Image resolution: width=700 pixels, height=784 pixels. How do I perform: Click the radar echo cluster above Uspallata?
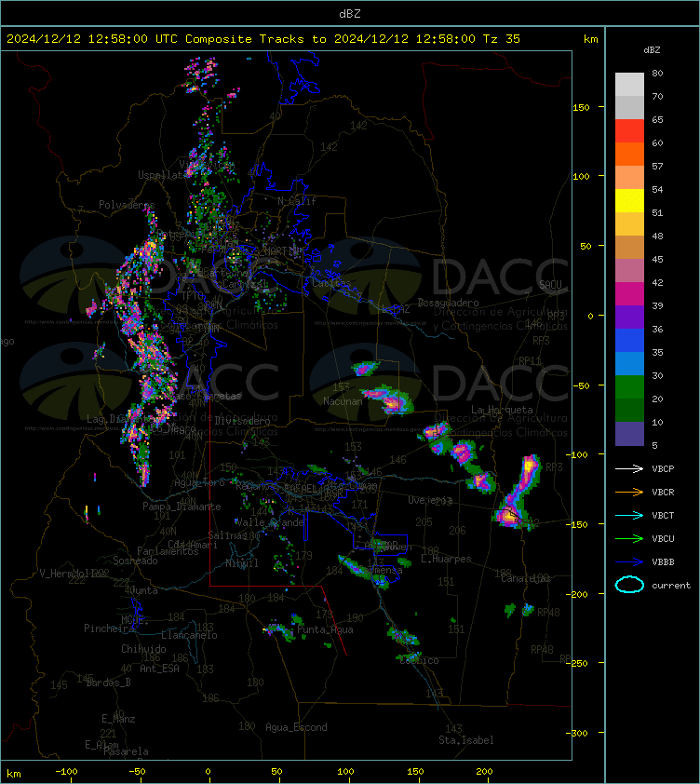203,75
